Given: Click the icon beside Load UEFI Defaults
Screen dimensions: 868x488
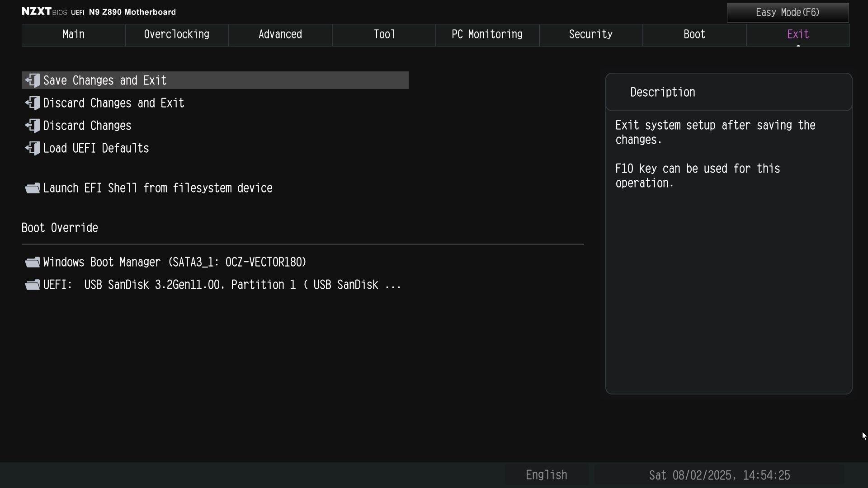Looking at the screenshot, I should pos(33,148).
